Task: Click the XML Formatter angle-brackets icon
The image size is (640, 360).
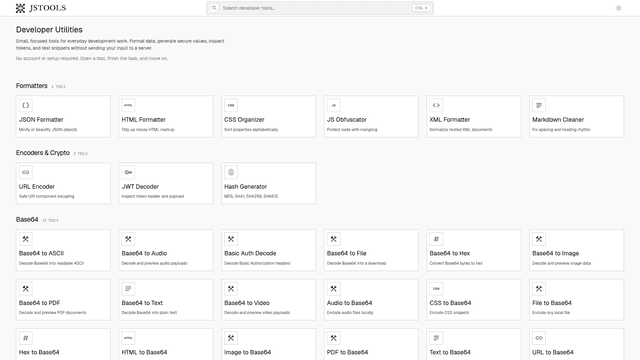Action: pyautogui.click(x=436, y=105)
